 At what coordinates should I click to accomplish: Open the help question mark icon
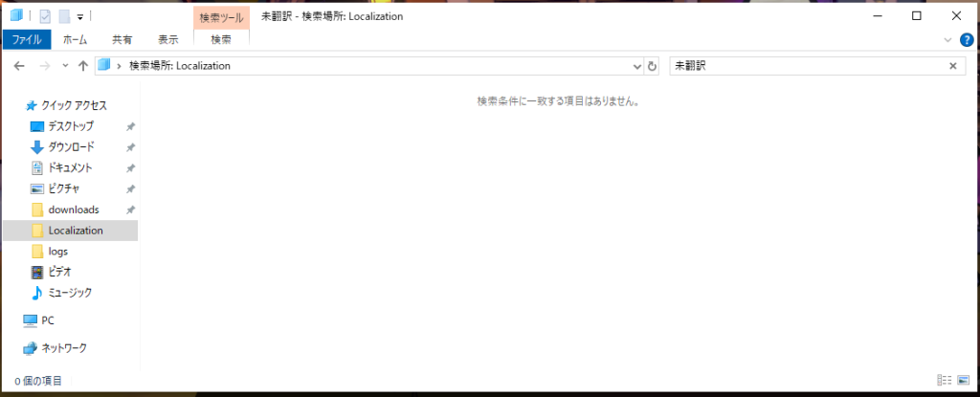[967, 39]
